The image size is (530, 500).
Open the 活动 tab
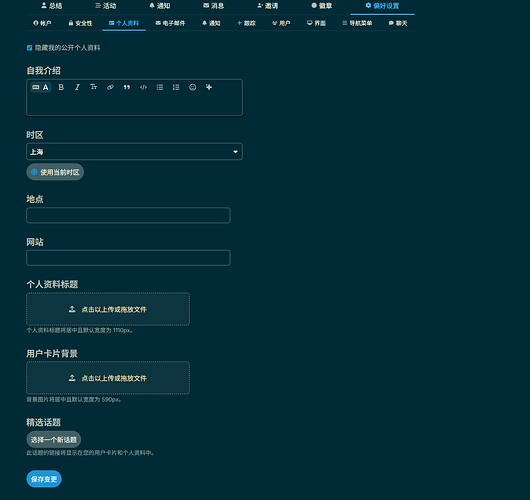click(x=106, y=6)
